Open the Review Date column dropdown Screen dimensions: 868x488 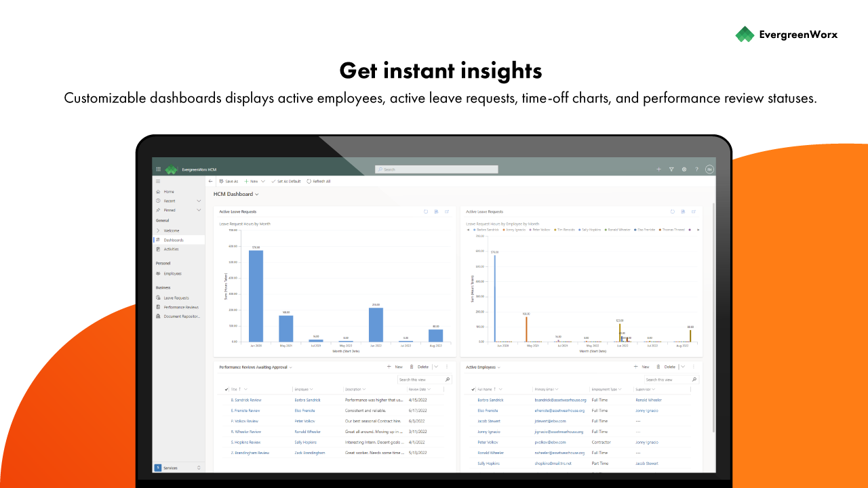[429, 390]
